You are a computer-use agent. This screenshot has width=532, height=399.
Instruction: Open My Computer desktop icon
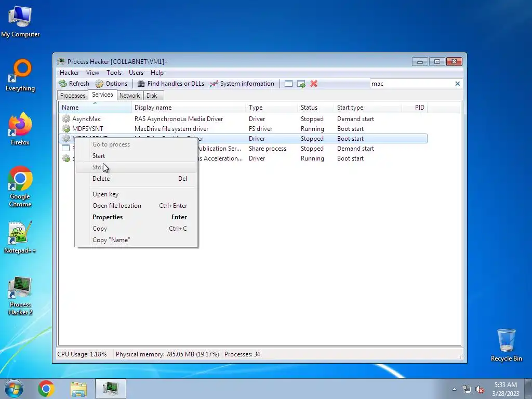[20, 21]
